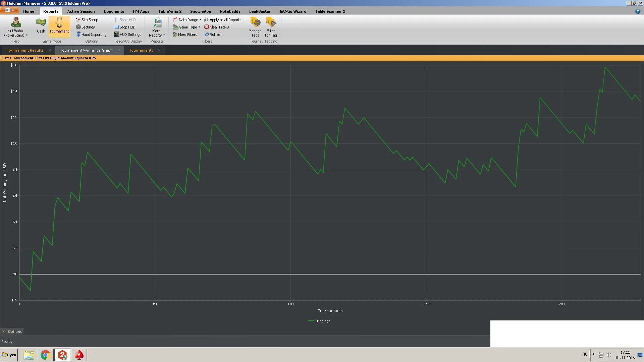The image size is (644, 362).
Task: Open the application menu button
Action: pyautogui.click(x=9, y=10)
